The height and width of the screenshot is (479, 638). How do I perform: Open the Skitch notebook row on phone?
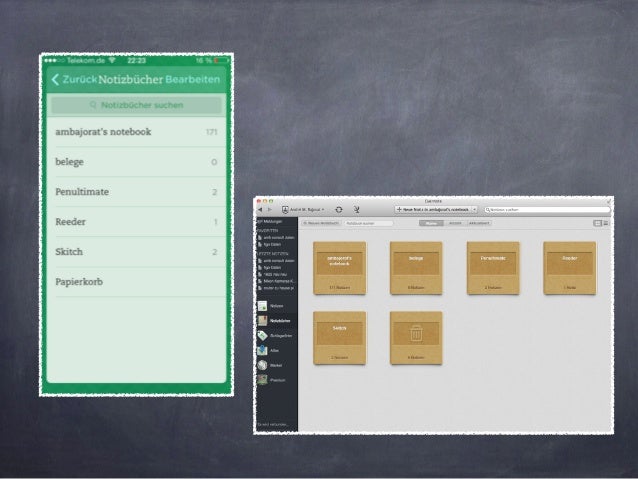[136, 252]
